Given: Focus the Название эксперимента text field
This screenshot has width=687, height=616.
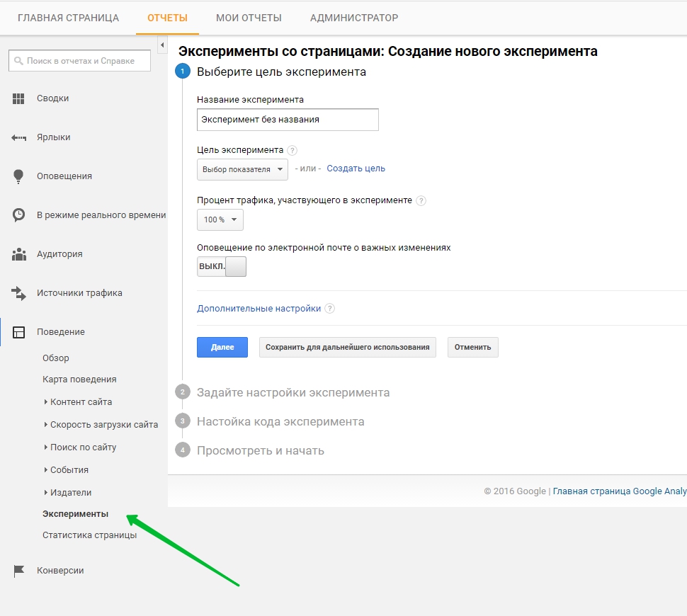Looking at the screenshot, I should [x=288, y=120].
